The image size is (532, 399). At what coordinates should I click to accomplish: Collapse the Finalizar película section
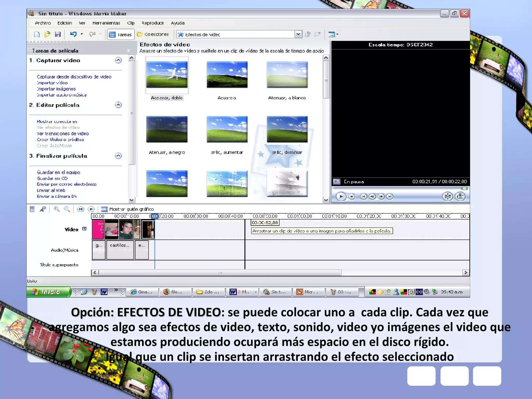coord(118,156)
